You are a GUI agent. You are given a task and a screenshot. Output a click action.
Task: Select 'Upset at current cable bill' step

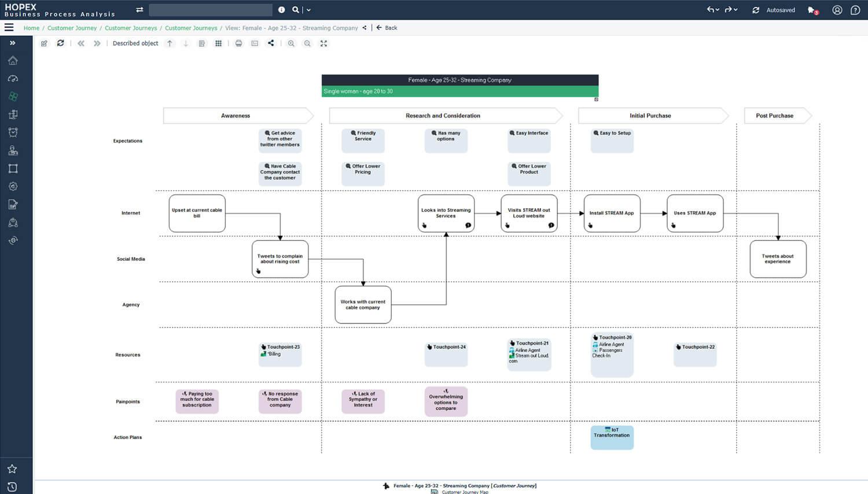pos(197,213)
